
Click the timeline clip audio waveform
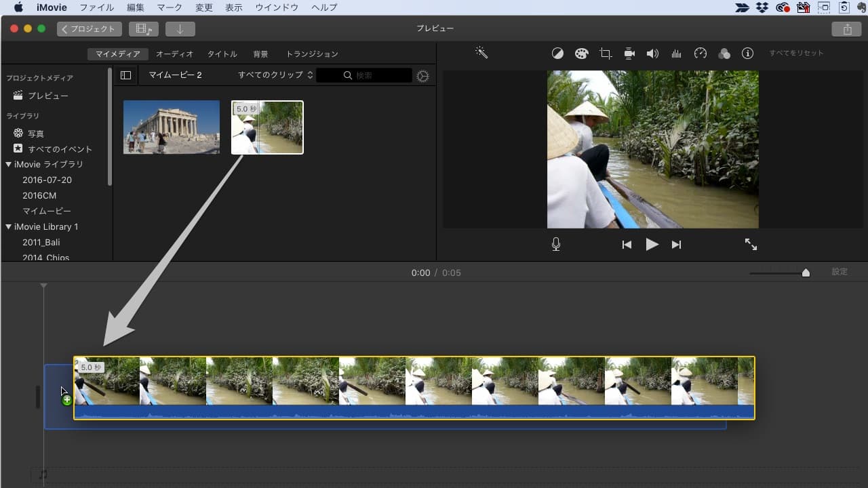pyautogui.click(x=414, y=412)
